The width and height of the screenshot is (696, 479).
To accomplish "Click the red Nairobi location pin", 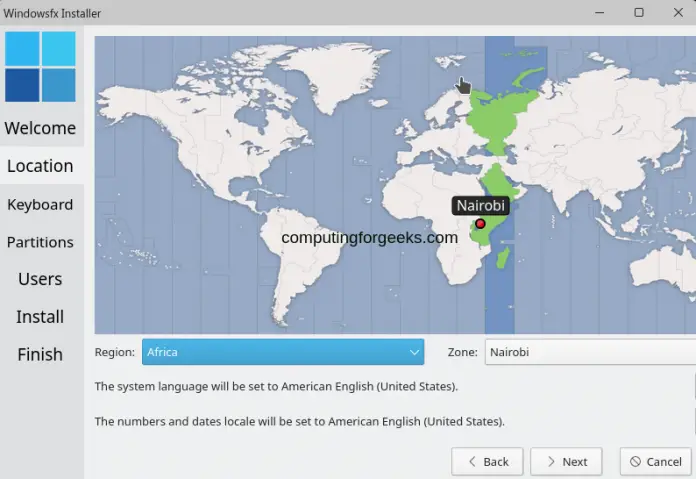I will [481, 224].
